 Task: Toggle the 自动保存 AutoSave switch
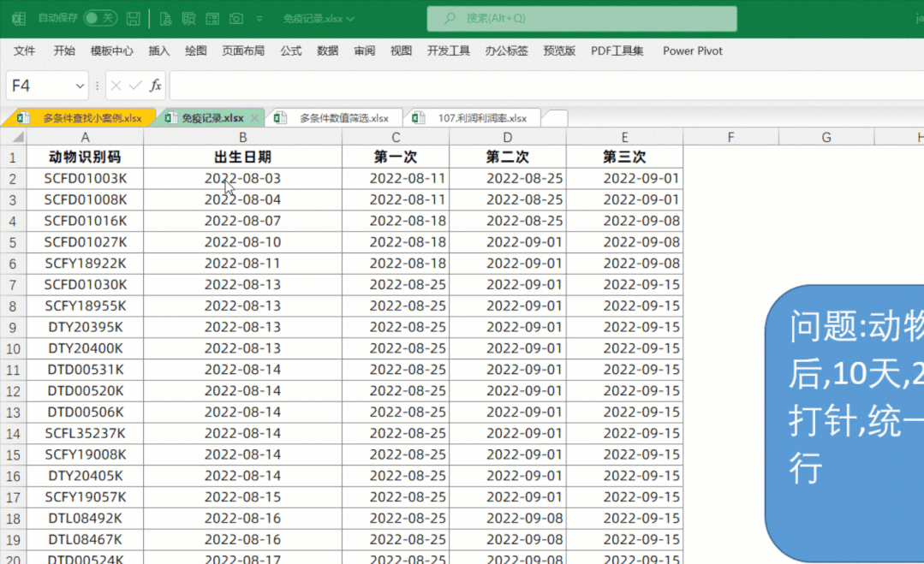coord(99,18)
